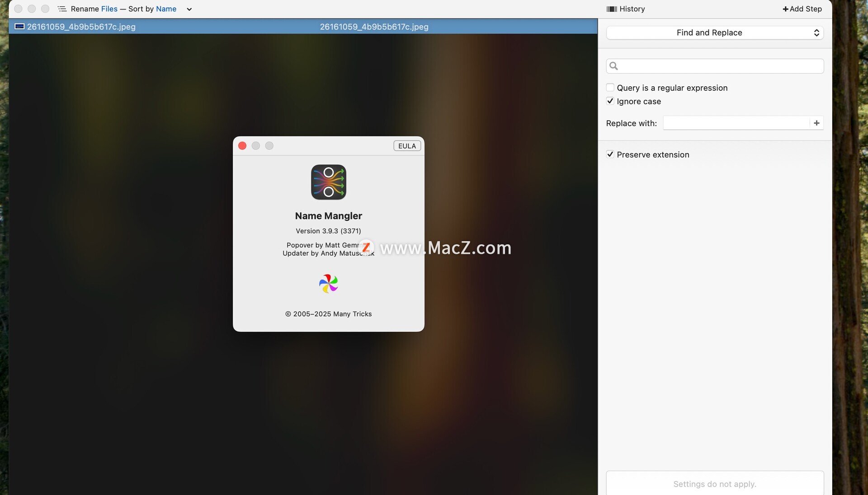Uncheck the Ignore case option

click(610, 101)
